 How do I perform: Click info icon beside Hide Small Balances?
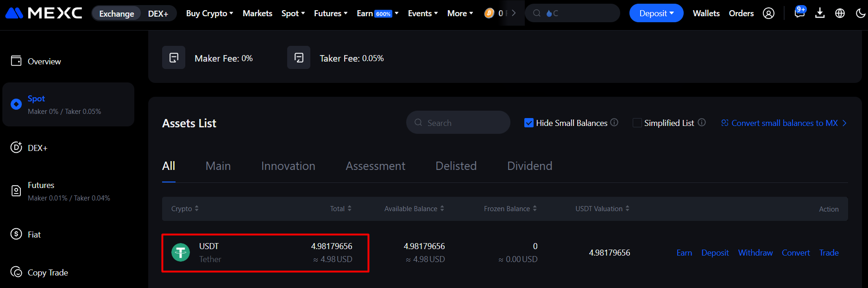[x=614, y=122]
